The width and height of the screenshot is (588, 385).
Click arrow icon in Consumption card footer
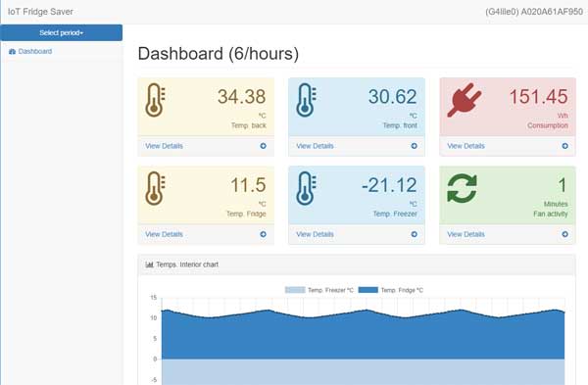tap(564, 146)
